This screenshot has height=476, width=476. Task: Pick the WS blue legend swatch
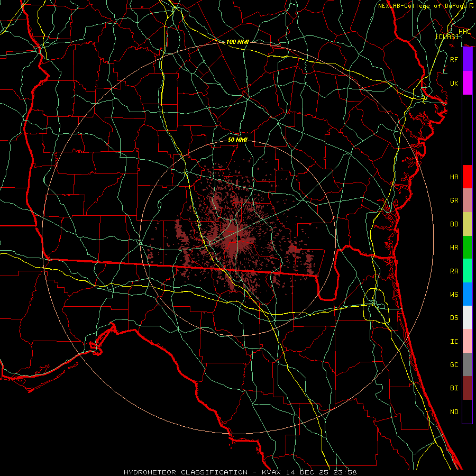pos(467,294)
